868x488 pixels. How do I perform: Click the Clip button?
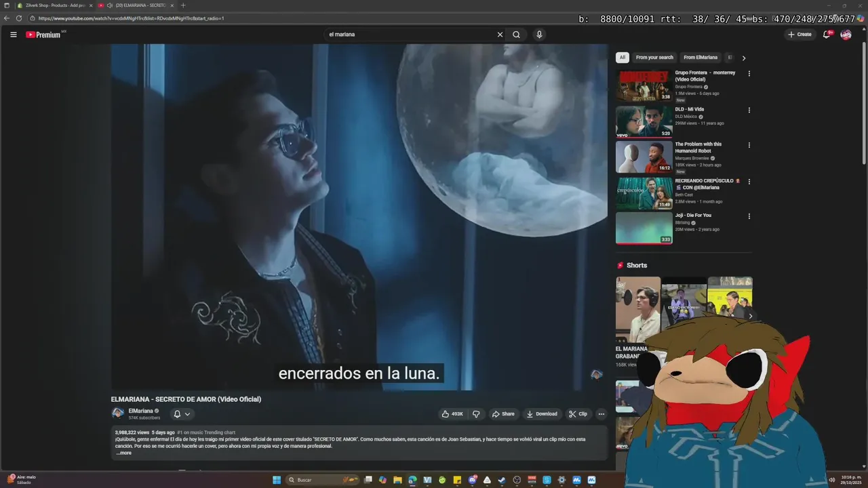tap(578, 414)
